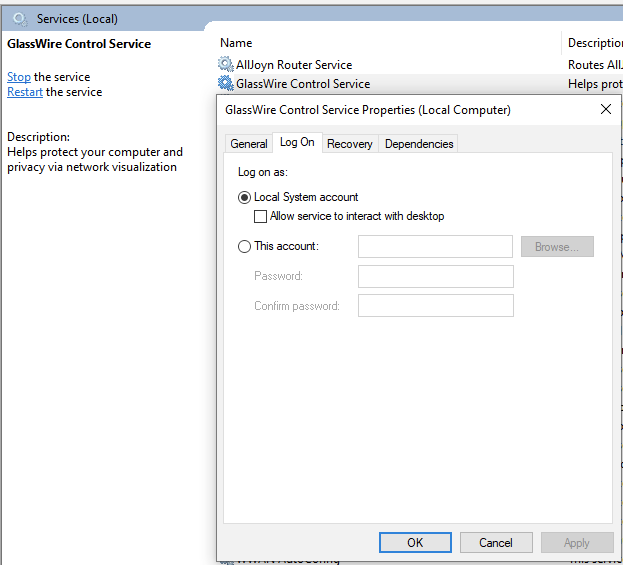
Task: Switch to the Log On tab
Action: click(x=297, y=142)
